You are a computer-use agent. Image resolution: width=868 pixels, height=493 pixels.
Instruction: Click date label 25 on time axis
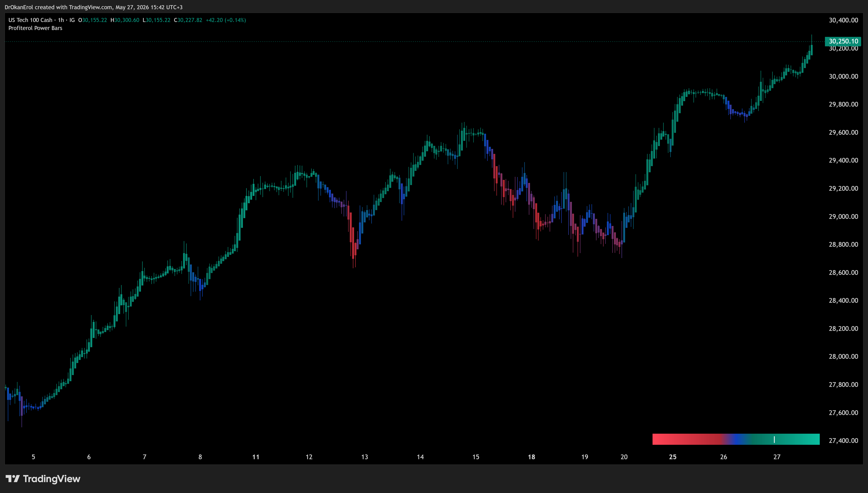673,457
